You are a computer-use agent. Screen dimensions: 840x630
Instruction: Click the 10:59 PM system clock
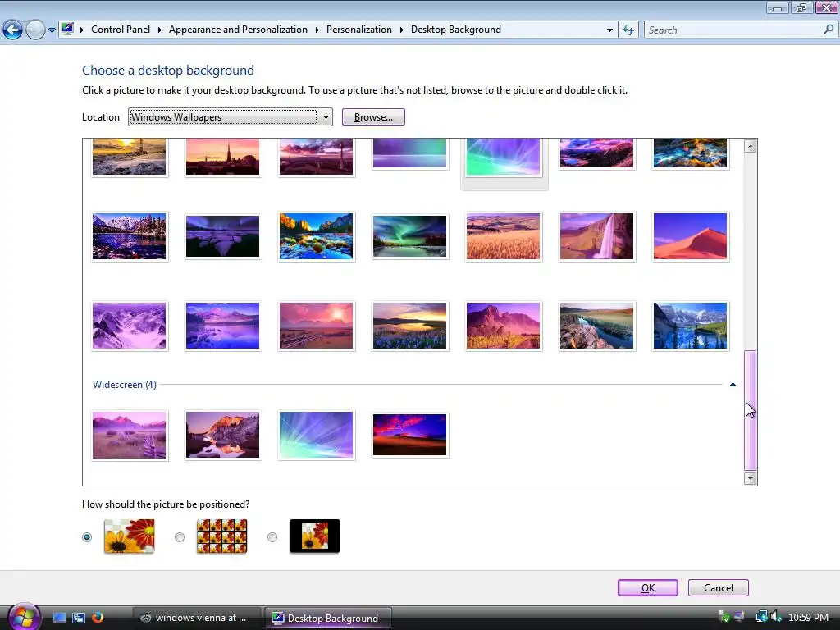point(808,618)
